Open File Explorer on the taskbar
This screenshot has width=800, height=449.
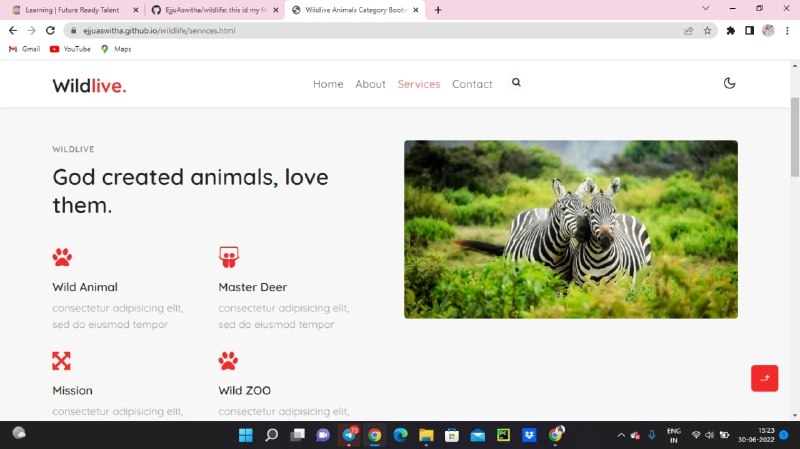(x=426, y=435)
